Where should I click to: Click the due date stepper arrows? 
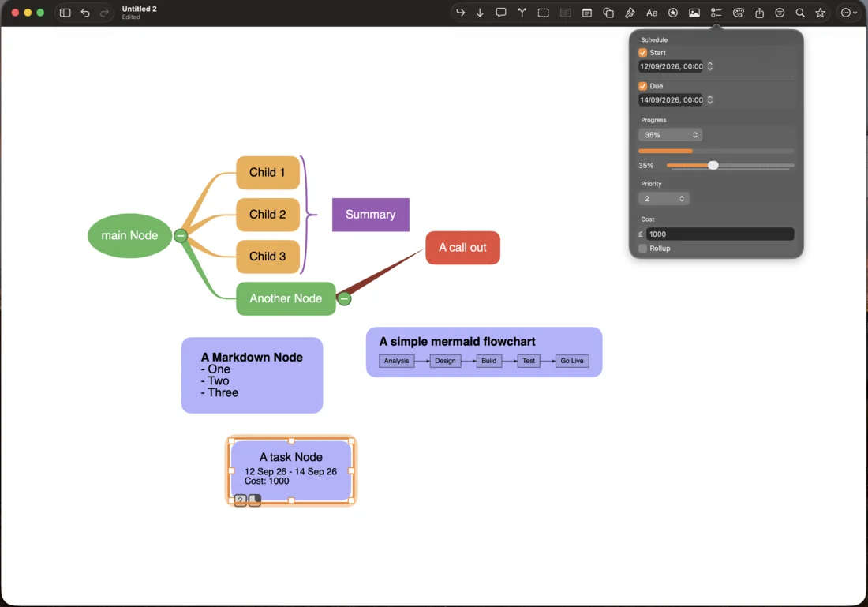point(709,99)
